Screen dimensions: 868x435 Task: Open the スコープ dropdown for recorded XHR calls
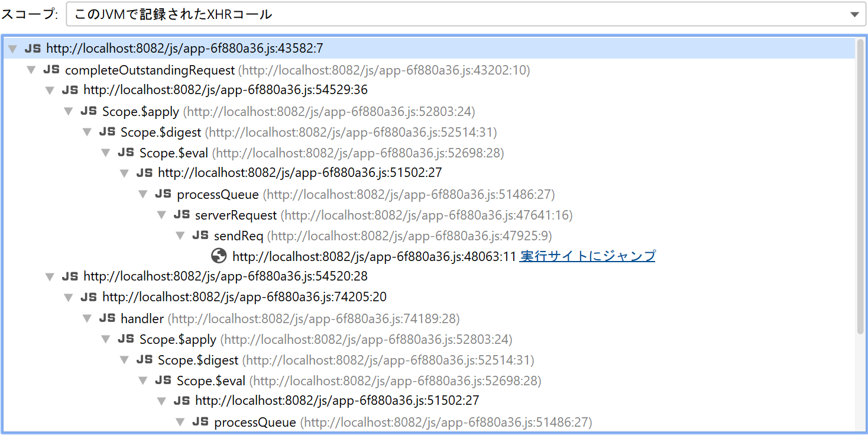click(466, 15)
